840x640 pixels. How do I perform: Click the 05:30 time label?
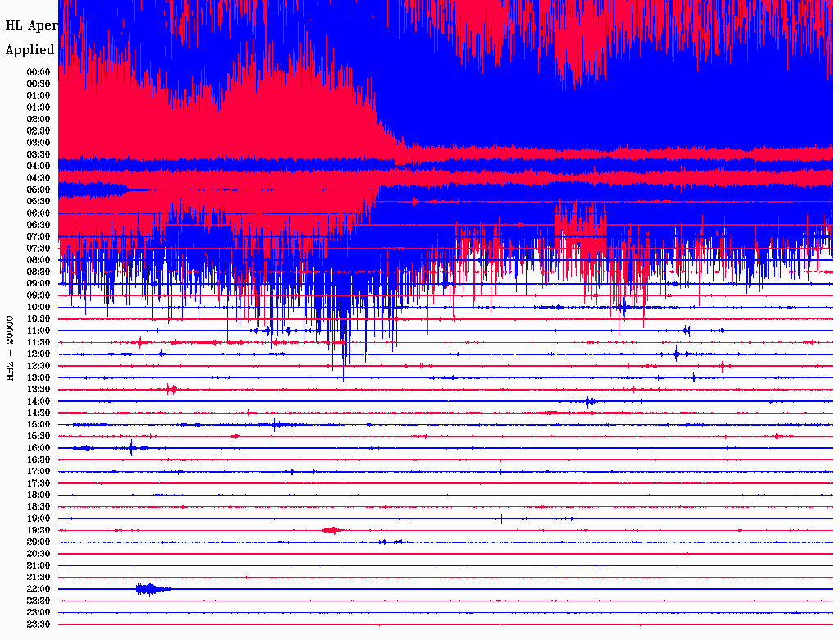39,202
